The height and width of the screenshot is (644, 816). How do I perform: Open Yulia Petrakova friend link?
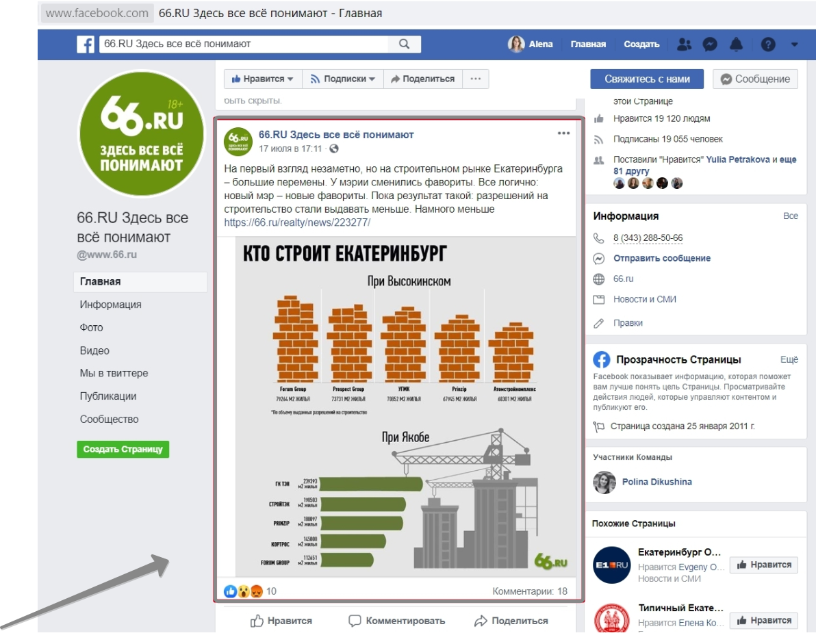pyautogui.click(x=737, y=159)
